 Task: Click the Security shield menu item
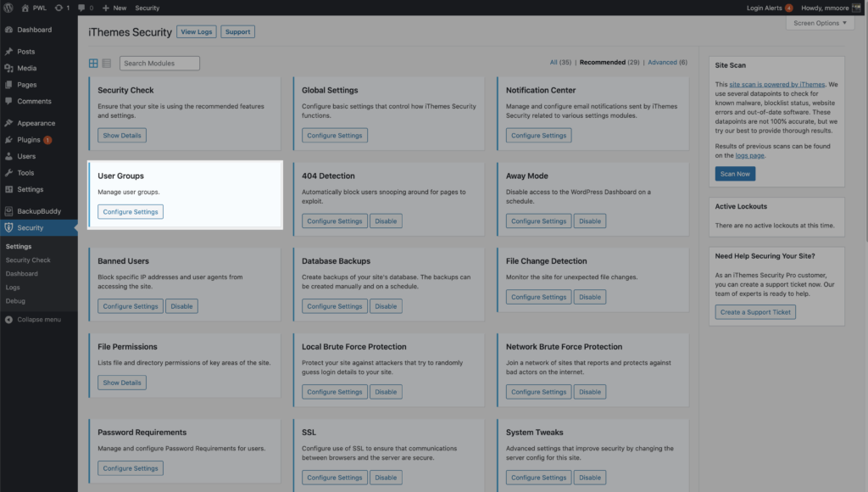(39, 227)
